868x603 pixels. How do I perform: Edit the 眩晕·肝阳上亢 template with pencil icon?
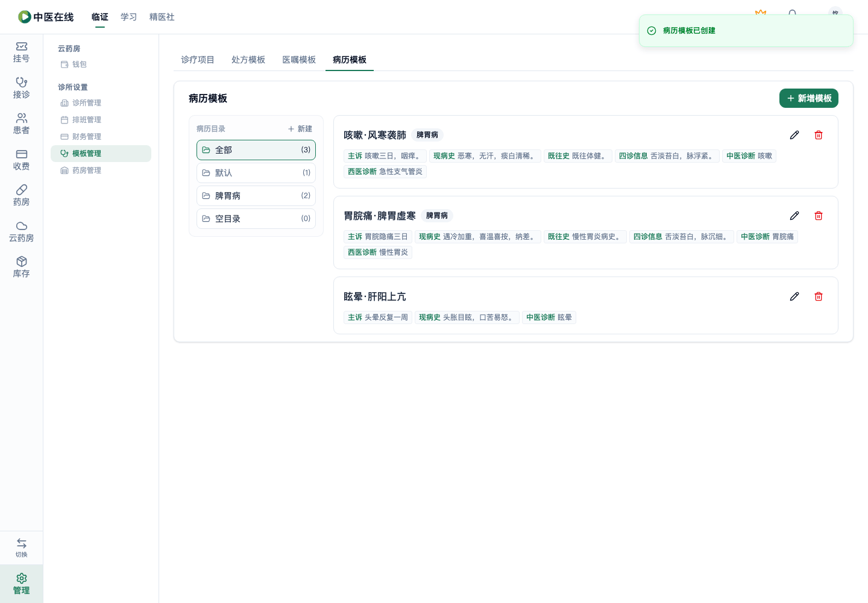coord(794,296)
